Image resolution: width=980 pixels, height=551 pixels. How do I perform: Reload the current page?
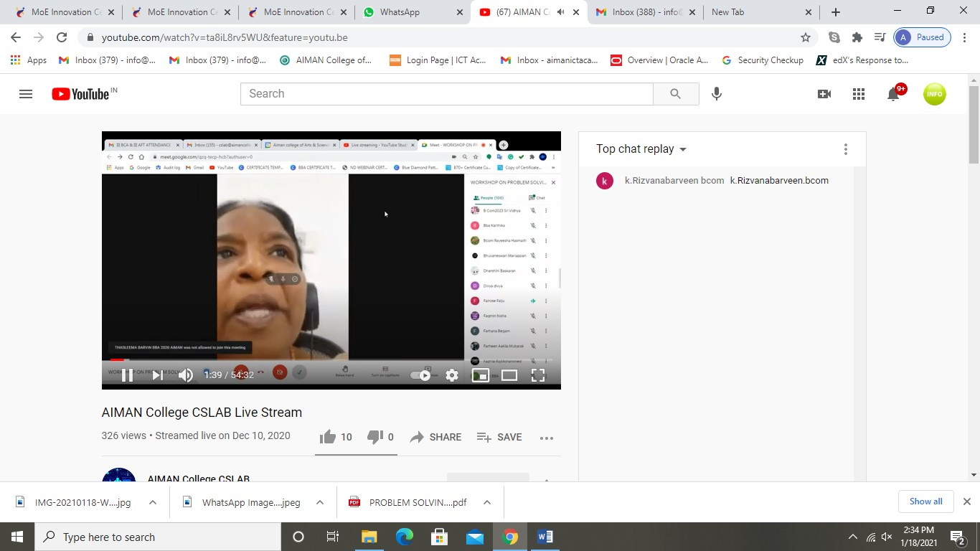pyautogui.click(x=62, y=37)
